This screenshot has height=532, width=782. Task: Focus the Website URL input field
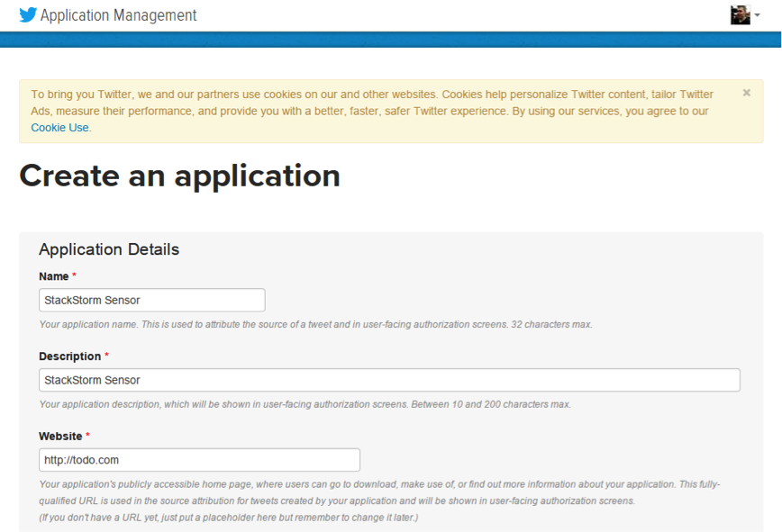click(x=199, y=460)
